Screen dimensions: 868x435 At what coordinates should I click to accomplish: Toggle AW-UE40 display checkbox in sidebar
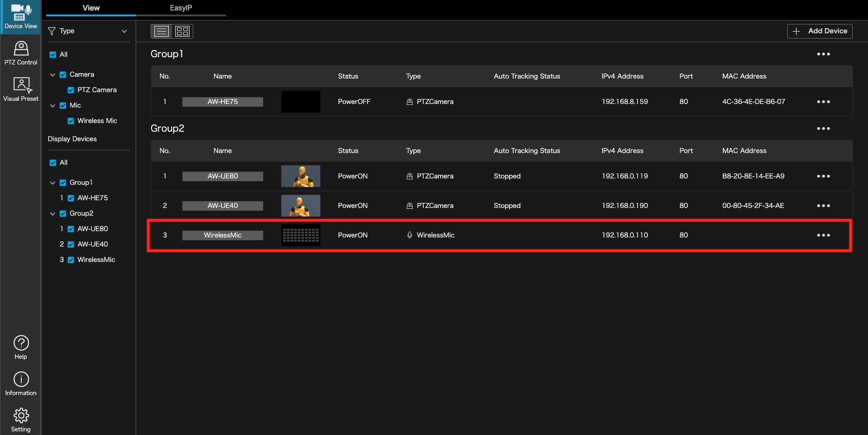pos(71,244)
